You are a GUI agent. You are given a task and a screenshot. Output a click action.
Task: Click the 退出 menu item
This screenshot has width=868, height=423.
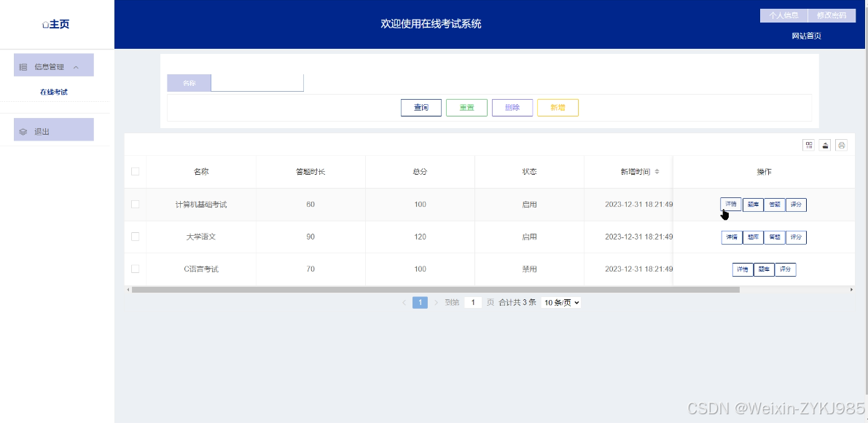pos(54,130)
